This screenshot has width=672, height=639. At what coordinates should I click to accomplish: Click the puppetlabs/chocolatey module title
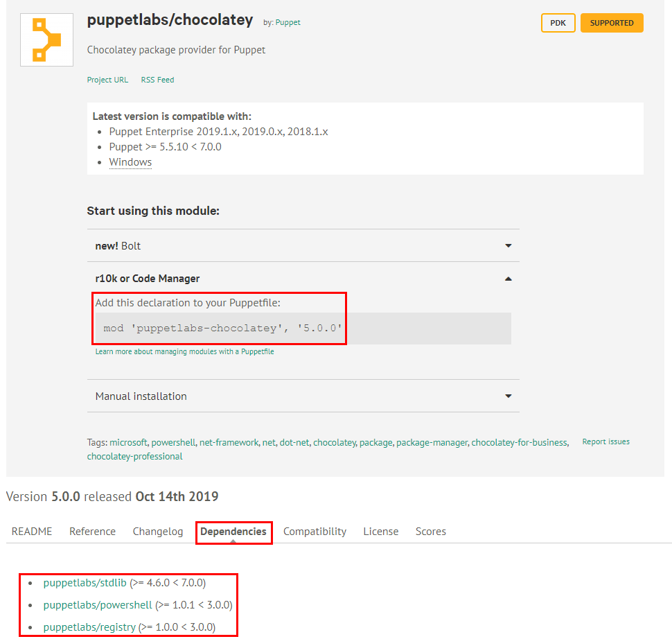pyautogui.click(x=170, y=19)
